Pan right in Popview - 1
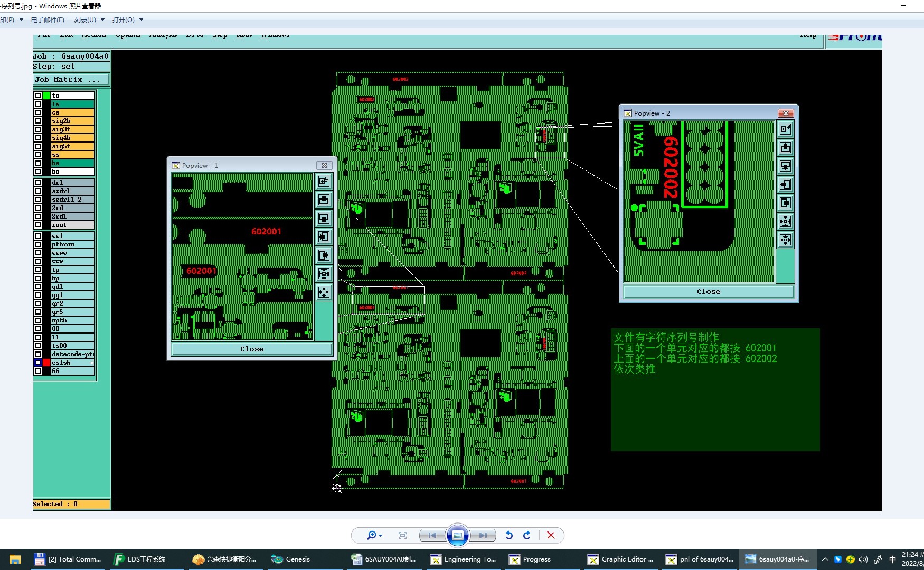924x570 pixels. point(324,255)
